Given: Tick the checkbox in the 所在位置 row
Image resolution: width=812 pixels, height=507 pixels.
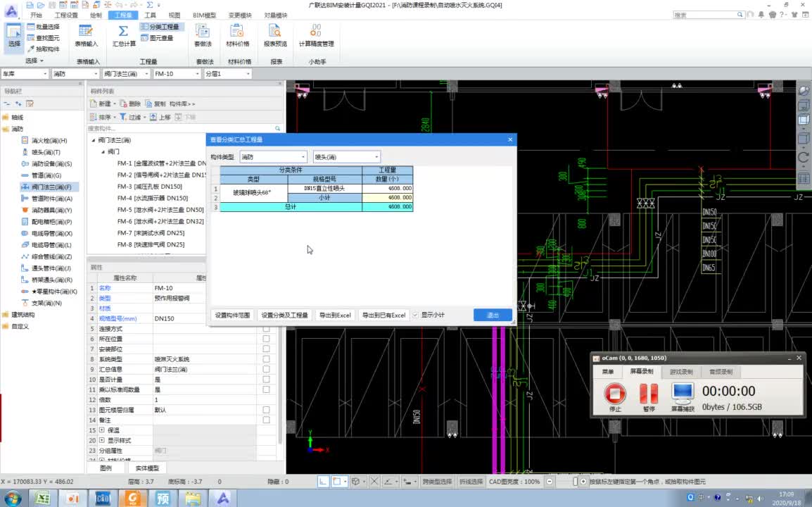Looking at the screenshot, I should [x=266, y=339].
